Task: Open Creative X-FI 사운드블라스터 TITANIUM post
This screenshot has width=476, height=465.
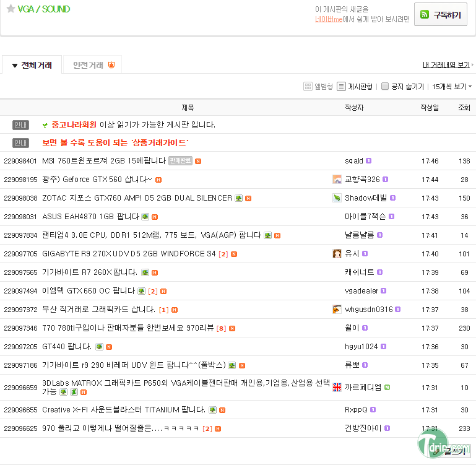Action: [x=124, y=410]
